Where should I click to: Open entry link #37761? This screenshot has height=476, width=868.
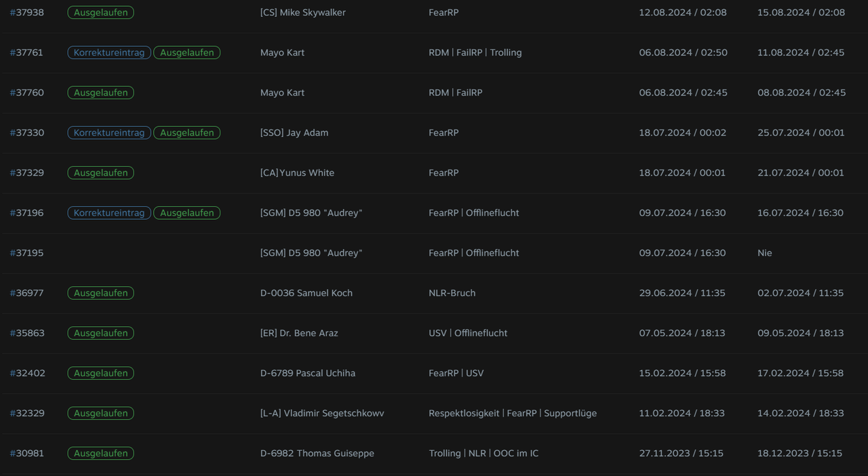(x=26, y=52)
